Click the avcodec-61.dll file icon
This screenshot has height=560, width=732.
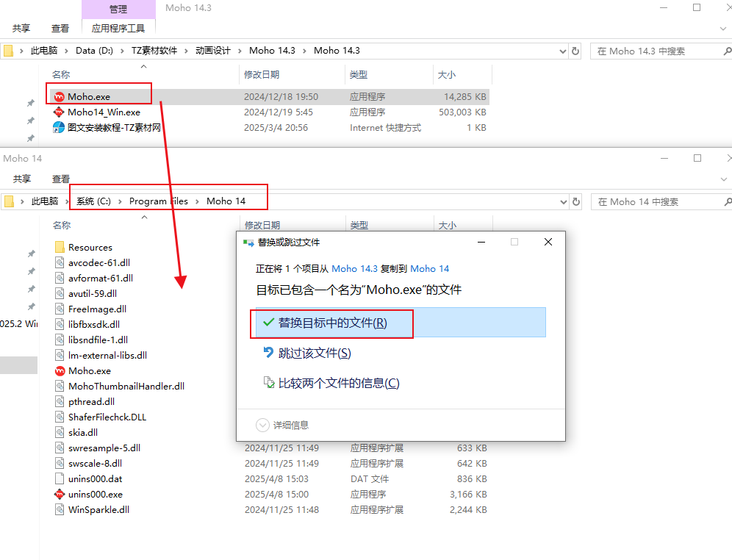pos(60,262)
